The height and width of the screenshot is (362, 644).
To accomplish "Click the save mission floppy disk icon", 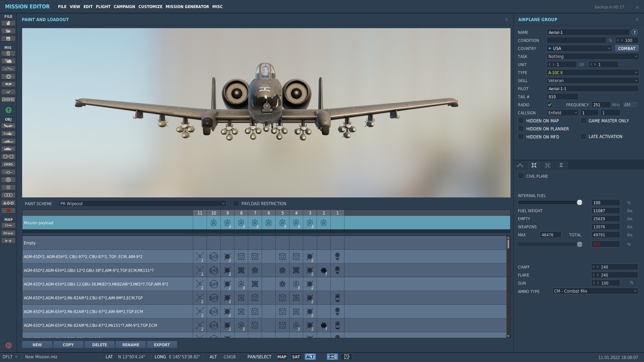I will tap(8, 39).
